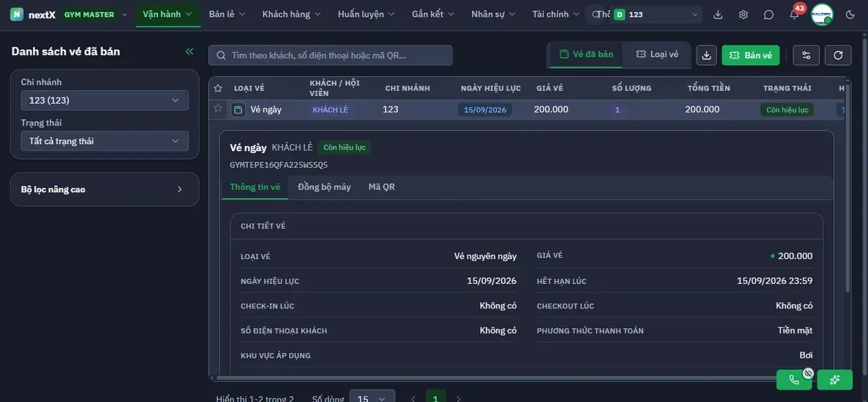Toggle dark mode moon icon
This screenshot has width=868, height=402.
pyautogui.click(x=850, y=14)
